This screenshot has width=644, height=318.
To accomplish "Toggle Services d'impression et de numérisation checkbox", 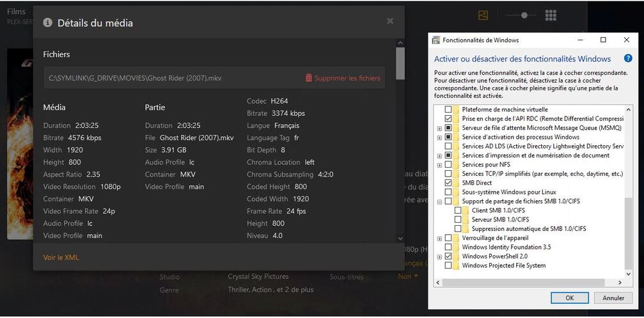I will (x=448, y=155).
